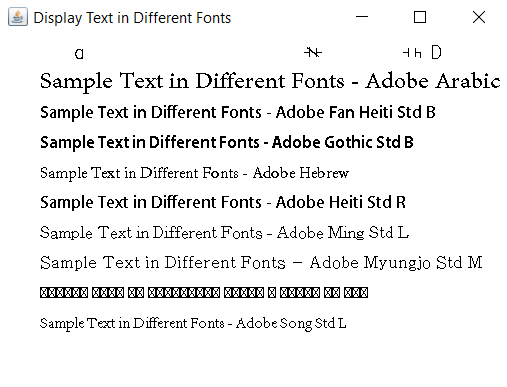Click the sample line ending in Adobe Heiti Std R
Image resolution: width=507 pixels, height=387 pixels.
223,202
